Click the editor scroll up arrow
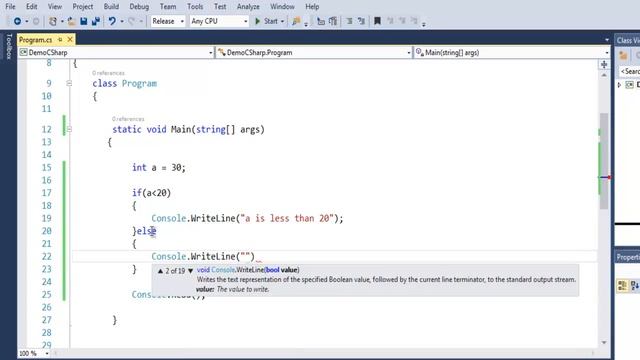 click(604, 76)
